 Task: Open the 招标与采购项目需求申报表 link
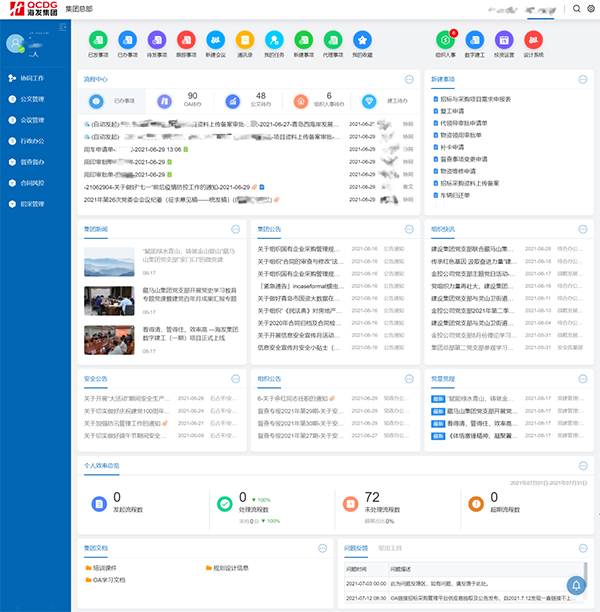[476, 100]
